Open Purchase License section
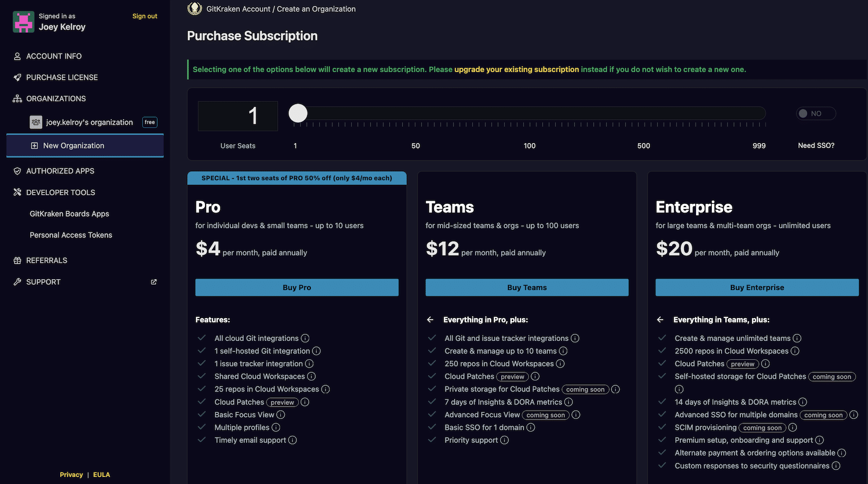The width and height of the screenshot is (868, 484). (62, 78)
